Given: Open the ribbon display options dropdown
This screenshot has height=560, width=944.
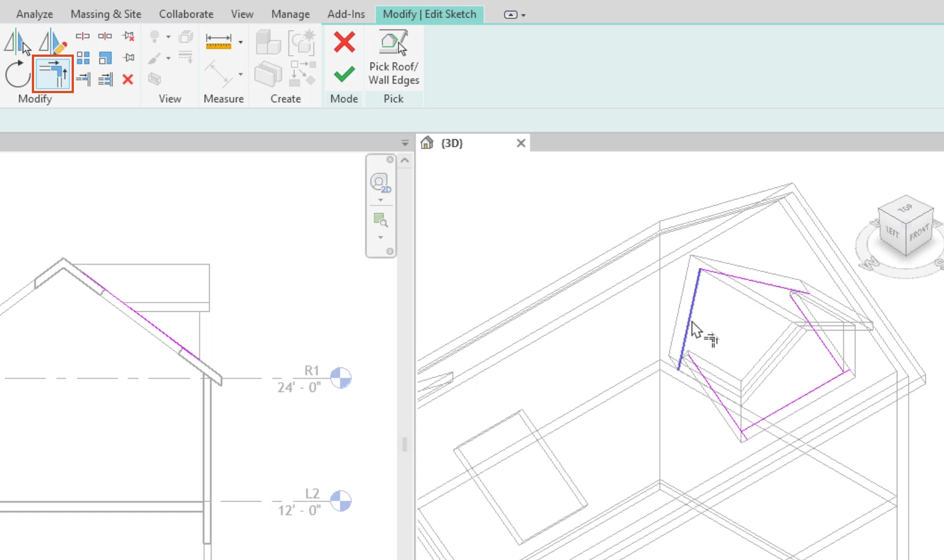Looking at the screenshot, I should [x=514, y=14].
